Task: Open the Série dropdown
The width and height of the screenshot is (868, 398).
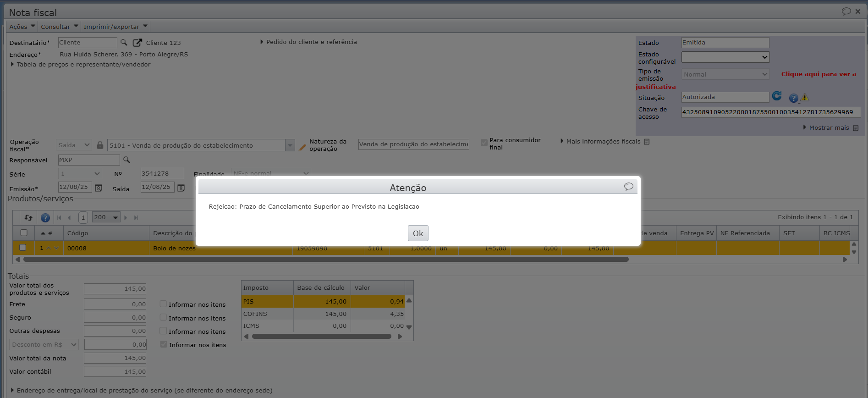Action: [80, 173]
